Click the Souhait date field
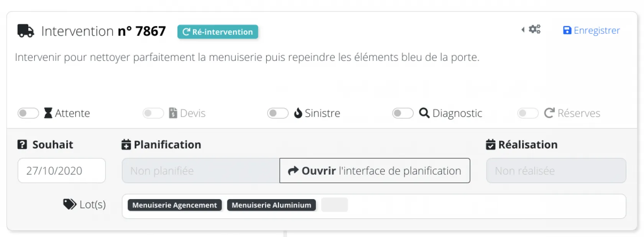The width and height of the screenshot is (644, 237). point(61,171)
